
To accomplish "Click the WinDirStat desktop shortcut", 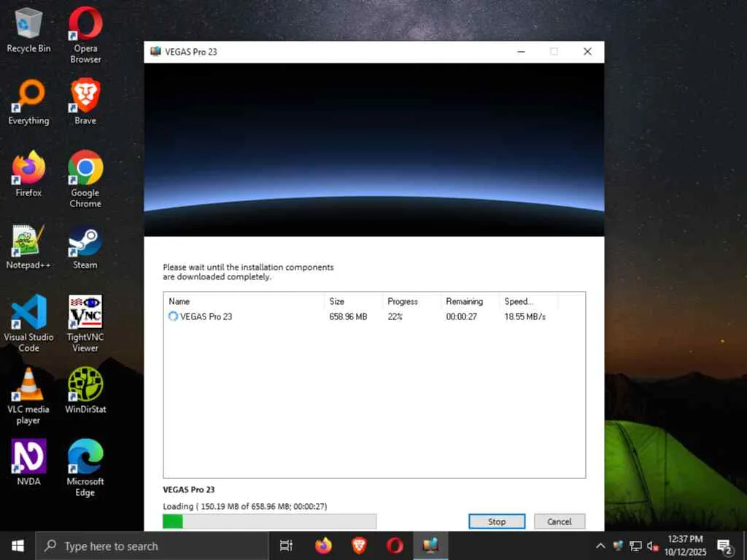I will (x=85, y=391).
